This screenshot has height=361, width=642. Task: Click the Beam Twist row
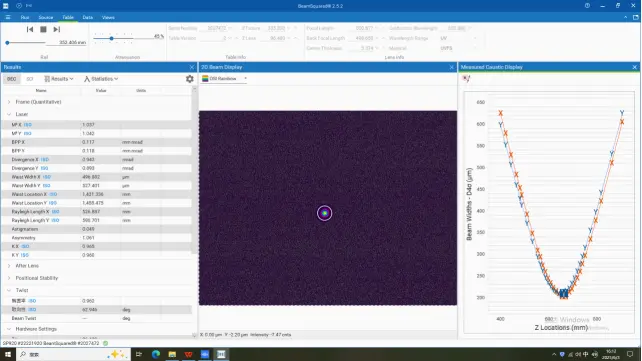click(x=96, y=318)
